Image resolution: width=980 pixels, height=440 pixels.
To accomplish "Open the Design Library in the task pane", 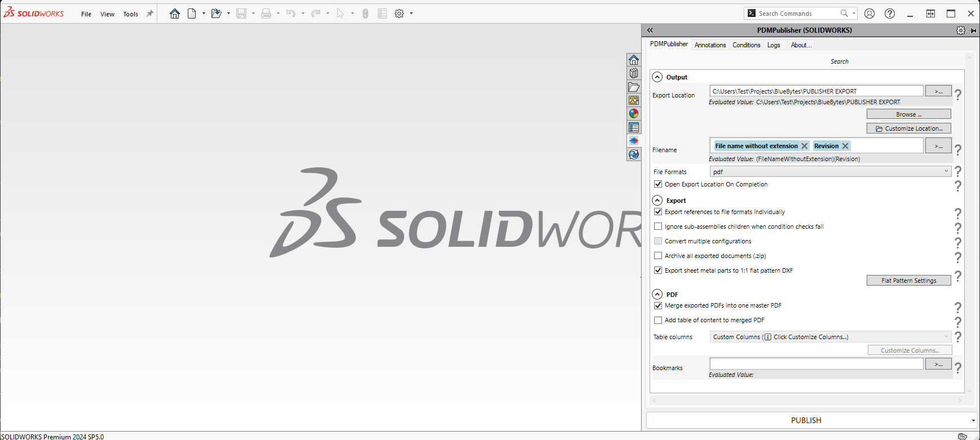I will pyautogui.click(x=634, y=73).
